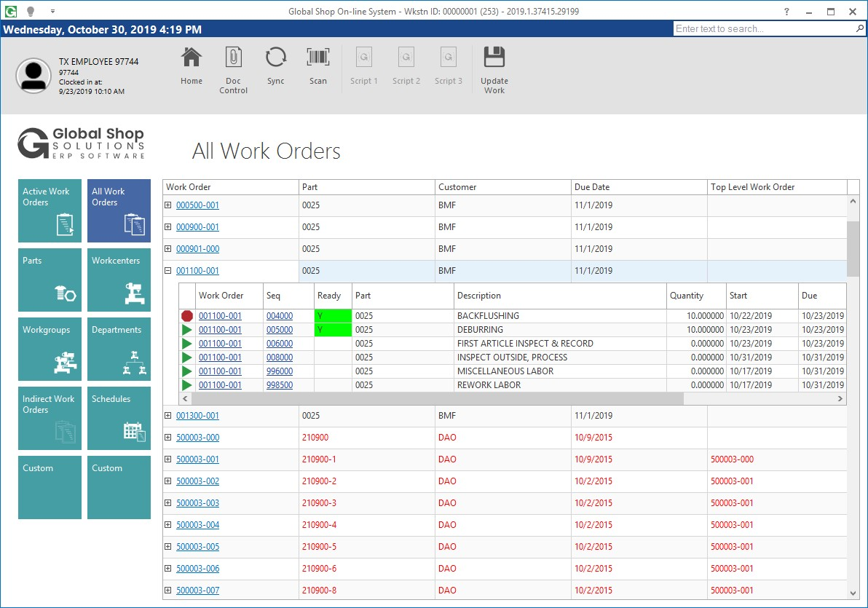Click green Ready cell for BACKFLUSHING

click(x=333, y=316)
